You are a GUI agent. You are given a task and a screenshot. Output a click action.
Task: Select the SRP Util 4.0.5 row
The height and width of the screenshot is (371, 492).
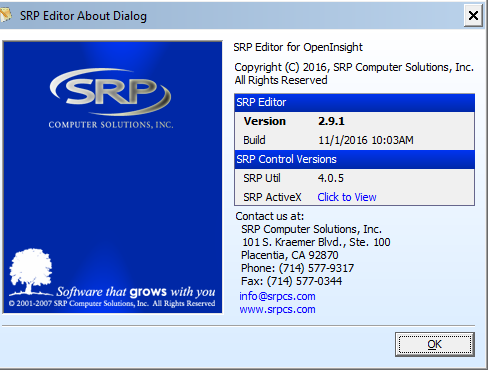(x=354, y=178)
